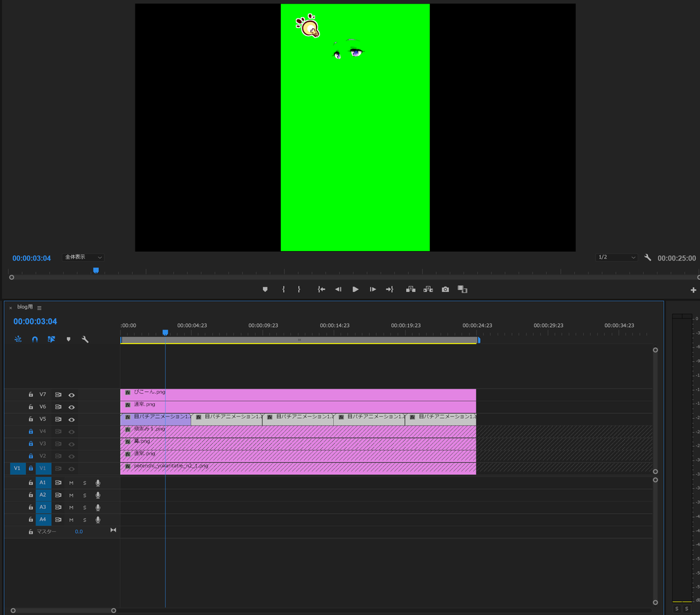Open the blog用 sequence panel menu
Image resolution: width=700 pixels, height=615 pixels.
coord(39,308)
